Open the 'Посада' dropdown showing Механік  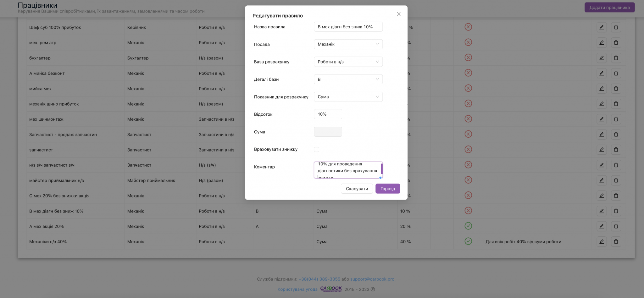click(348, 44)
